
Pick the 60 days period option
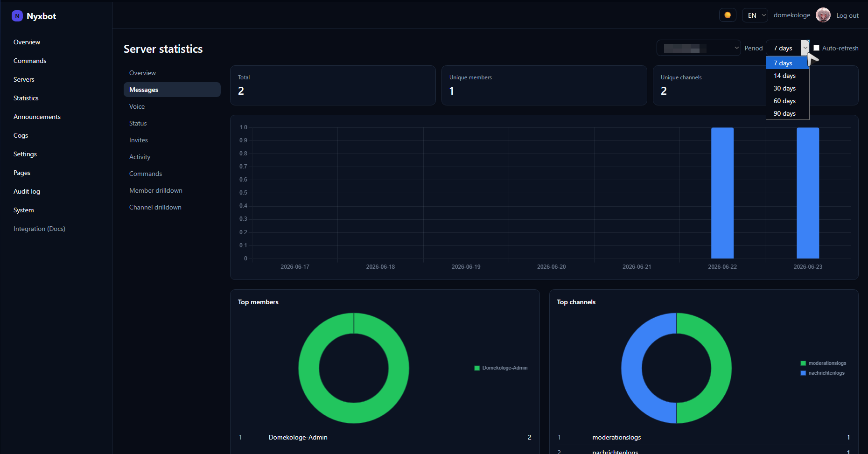[x=787, y=101]
